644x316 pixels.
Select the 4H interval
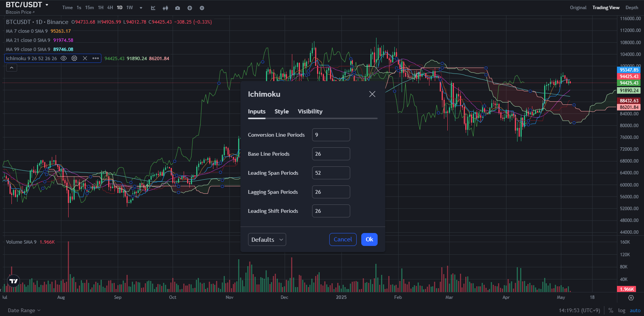pyautogui.click(x=110, y=8)
